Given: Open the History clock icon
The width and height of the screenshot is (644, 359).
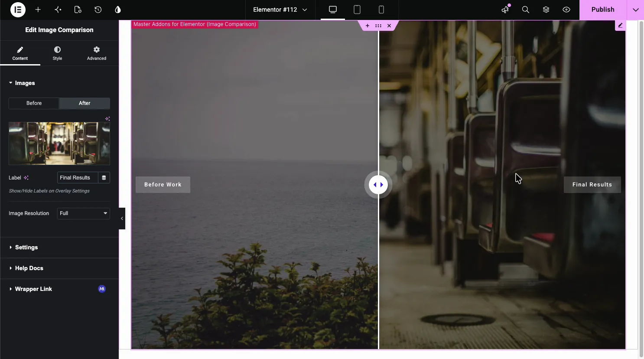Looking at the screenshot, I should [x=98, y=10].
